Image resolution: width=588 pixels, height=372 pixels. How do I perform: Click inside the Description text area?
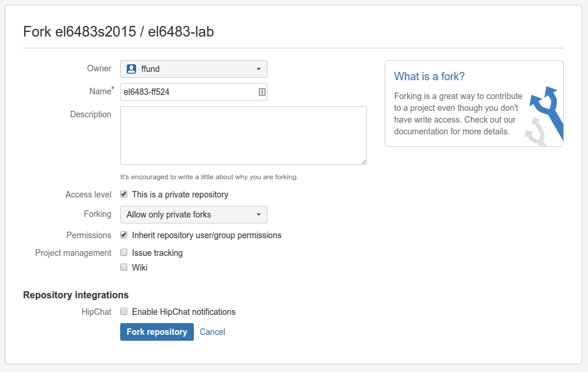(x=243, y=136)
